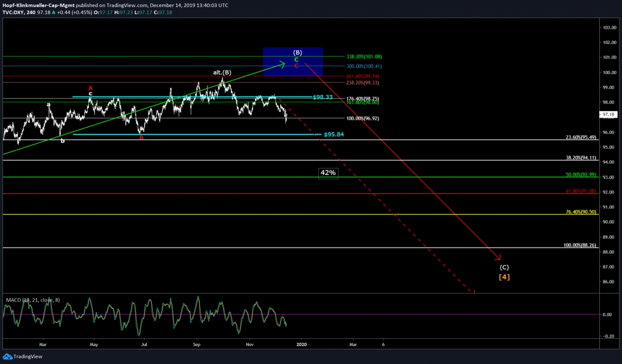Click the lowercase b wave label
Screen dimensions: 622x364
click(x=63, y=140)
